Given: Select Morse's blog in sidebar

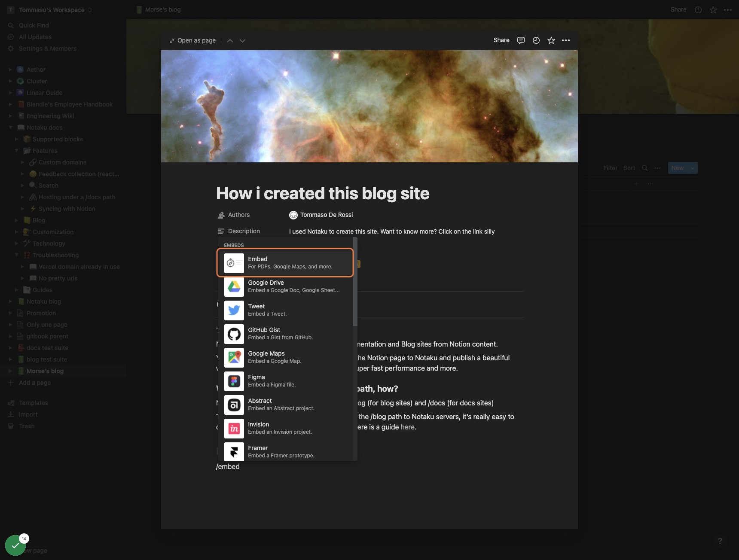Looking at the screenshot, I should [45, 371].
